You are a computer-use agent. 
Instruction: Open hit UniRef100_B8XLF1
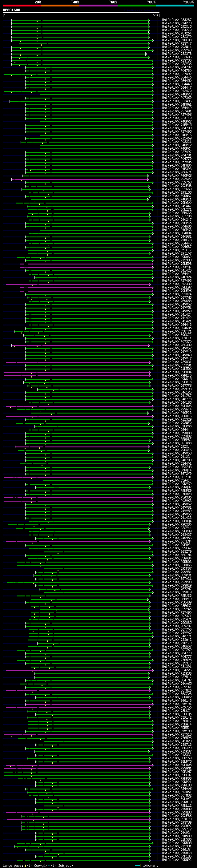pyautogui.click(x=177, y=338)
